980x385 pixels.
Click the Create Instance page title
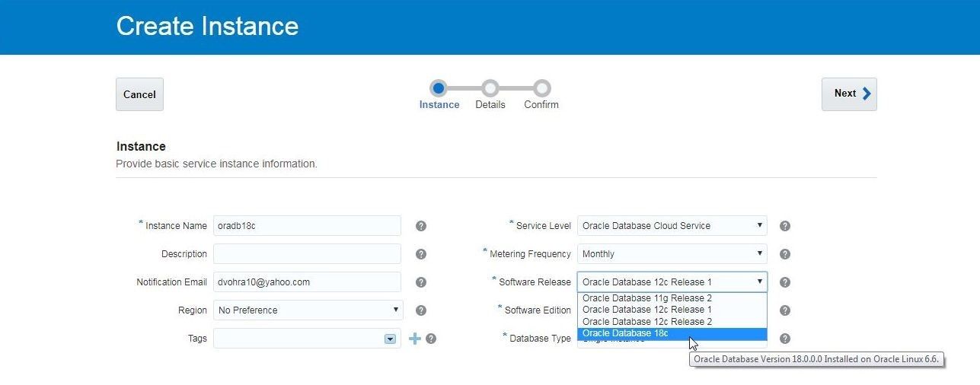tap(207, 26)
